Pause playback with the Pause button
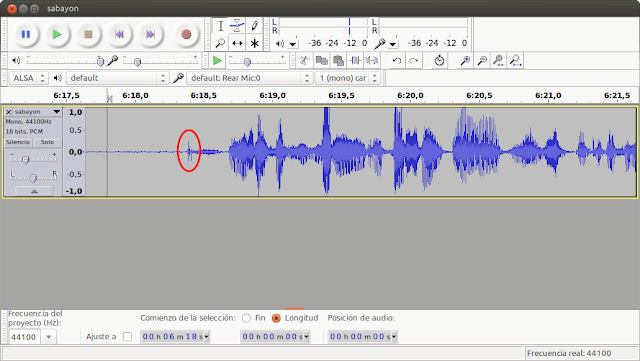This screenshot has width=640, height=361. [x=26, y=35]
